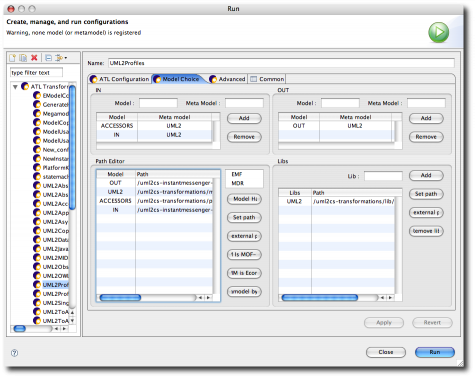
Task: Select the Megamod configuration in the tree
Action: (x=55, y=114)
